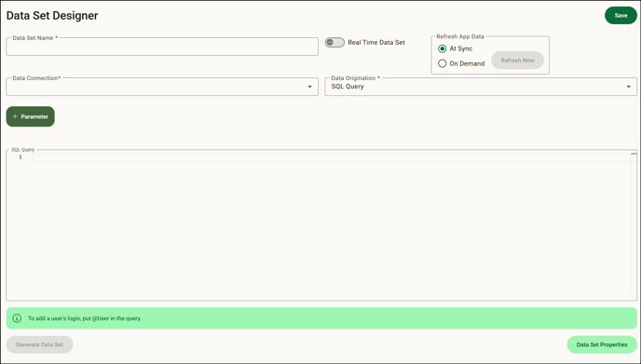641x364 pixels.
Task: Click the info icon in green banner
Action: 17,318
